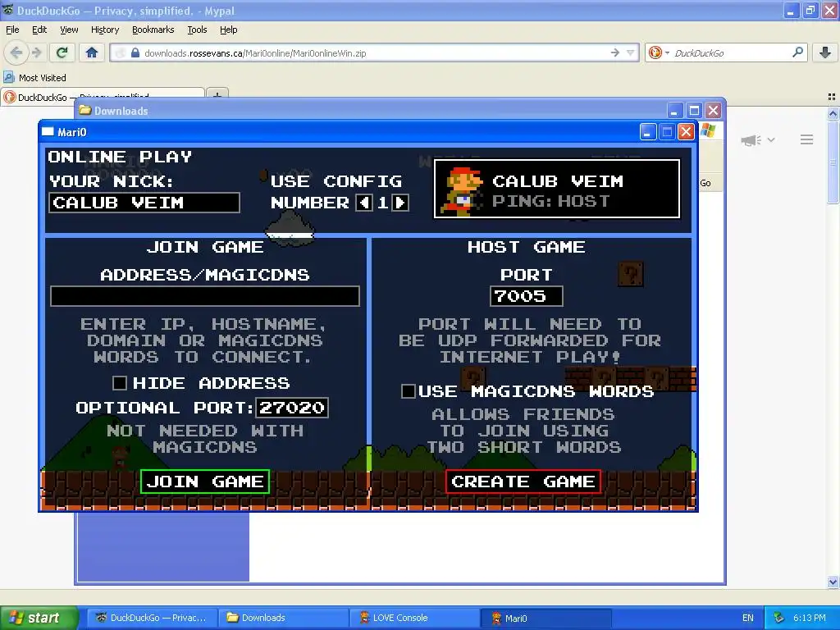This screenshot has height=630, width=840.
Task: Open the DuckDuckGo search engine selector
Action: pyautogui.click(x=659, y=52)
